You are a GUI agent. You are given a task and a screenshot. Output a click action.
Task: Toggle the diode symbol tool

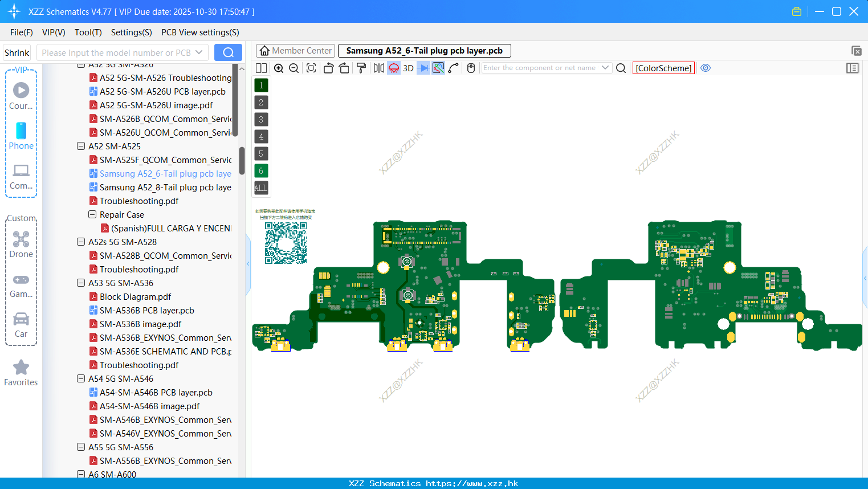(423, 68)
